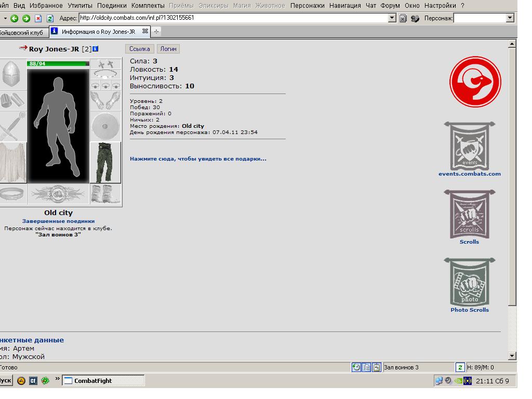Open Завершенные поединки link
Viewport: 532px width, 399px height.
pyautogui.click(x=58, y=221)
